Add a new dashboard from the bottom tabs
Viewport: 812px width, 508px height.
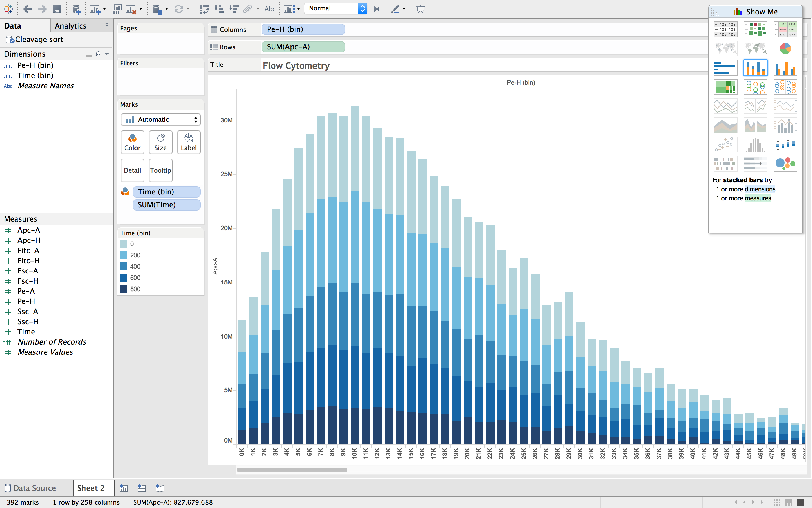pos(142,488)
